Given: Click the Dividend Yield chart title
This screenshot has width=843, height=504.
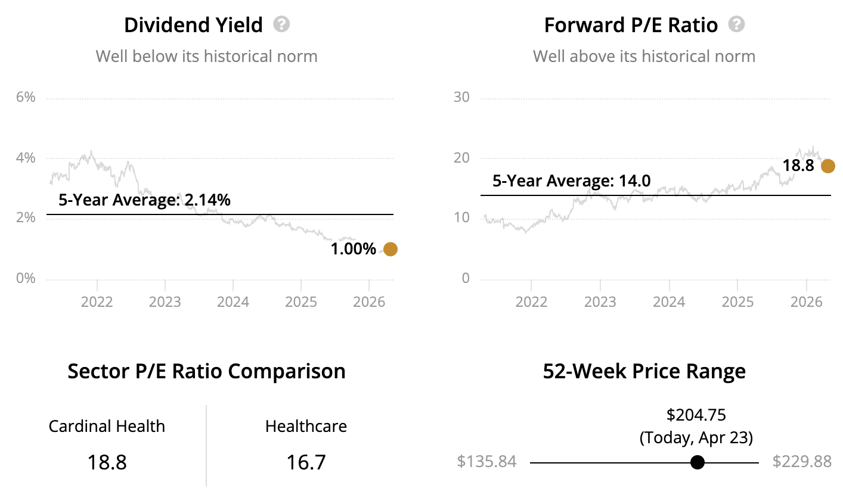Looking at the screenshot, I should (193, 25).
